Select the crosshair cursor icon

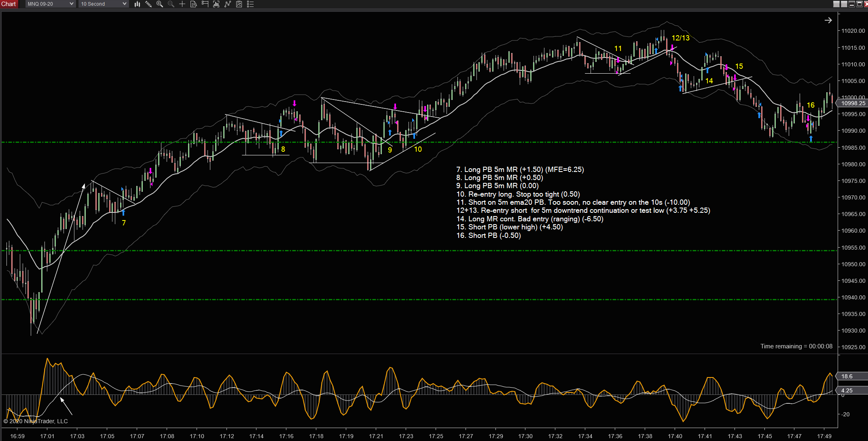point(182,4)
